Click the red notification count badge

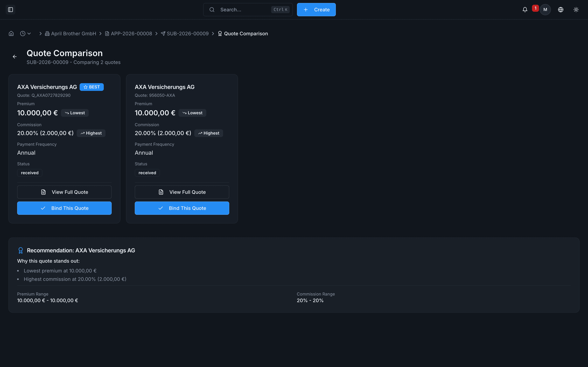(x=535, y=8)
